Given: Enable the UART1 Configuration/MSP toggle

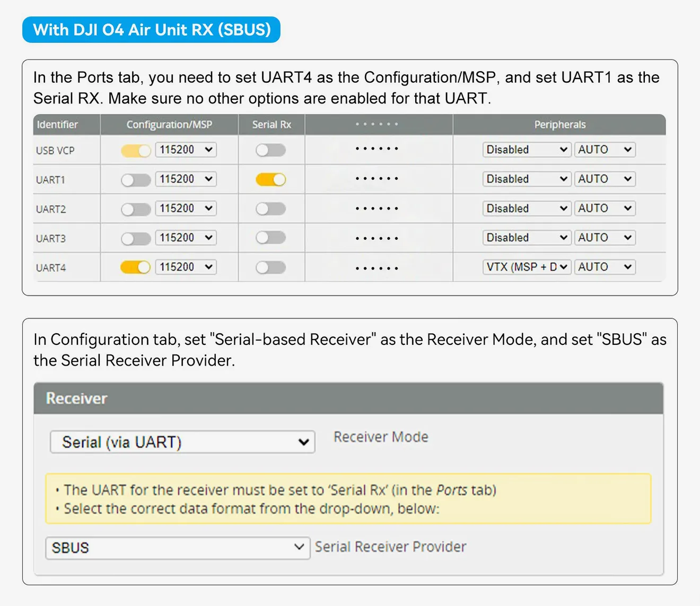Looking at the screenshot, I should click(135, 179).
